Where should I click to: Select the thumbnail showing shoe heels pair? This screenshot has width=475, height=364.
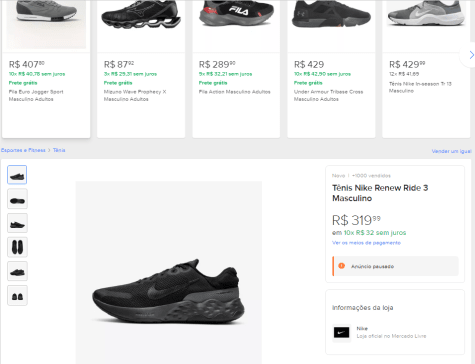click(17, 295)
